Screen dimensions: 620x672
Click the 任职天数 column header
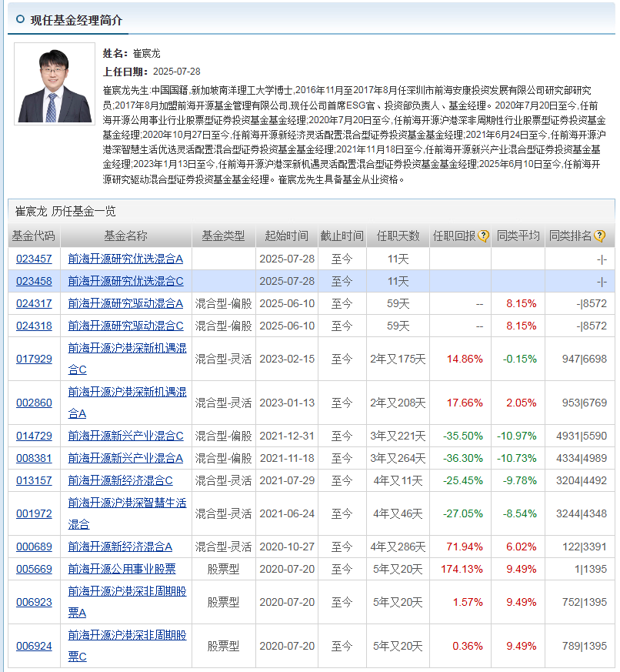[398, 236]
